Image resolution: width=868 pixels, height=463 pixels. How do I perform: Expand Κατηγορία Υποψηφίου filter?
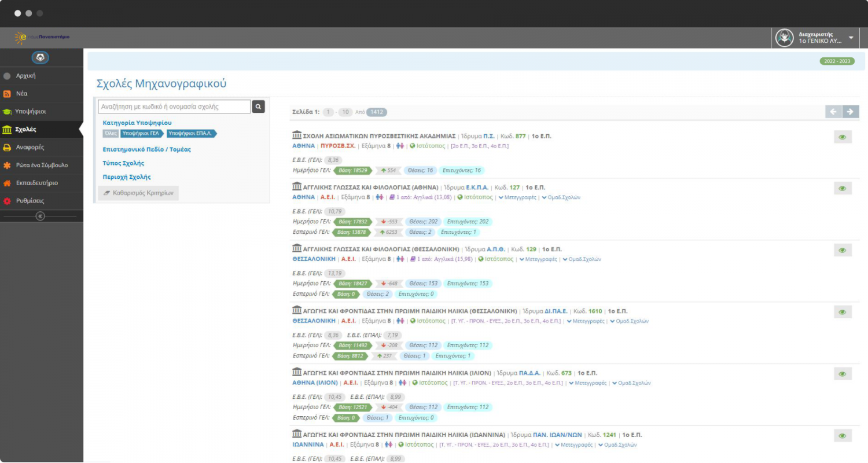137,123
